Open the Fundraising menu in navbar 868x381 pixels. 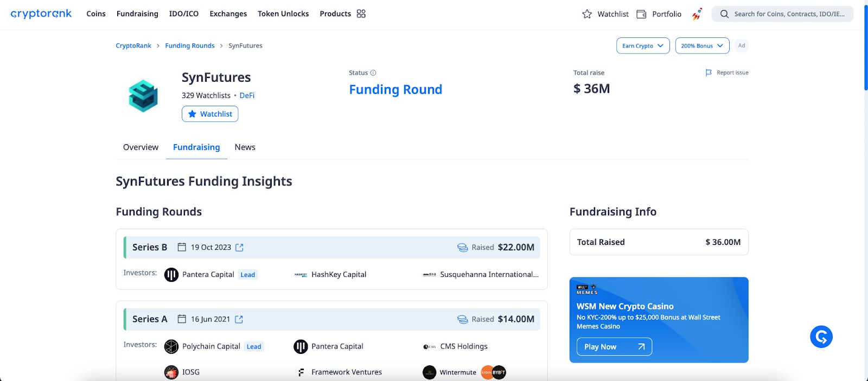tap(137, 14)
